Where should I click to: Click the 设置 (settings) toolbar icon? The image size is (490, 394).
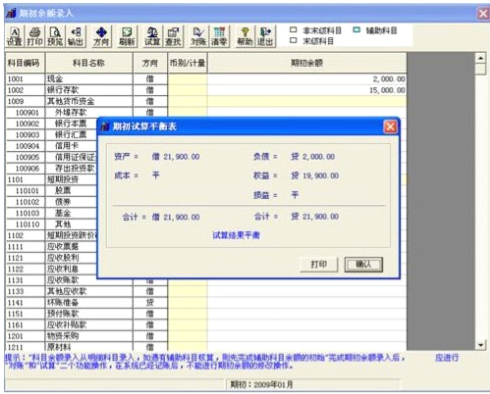[x=15, y=36]
